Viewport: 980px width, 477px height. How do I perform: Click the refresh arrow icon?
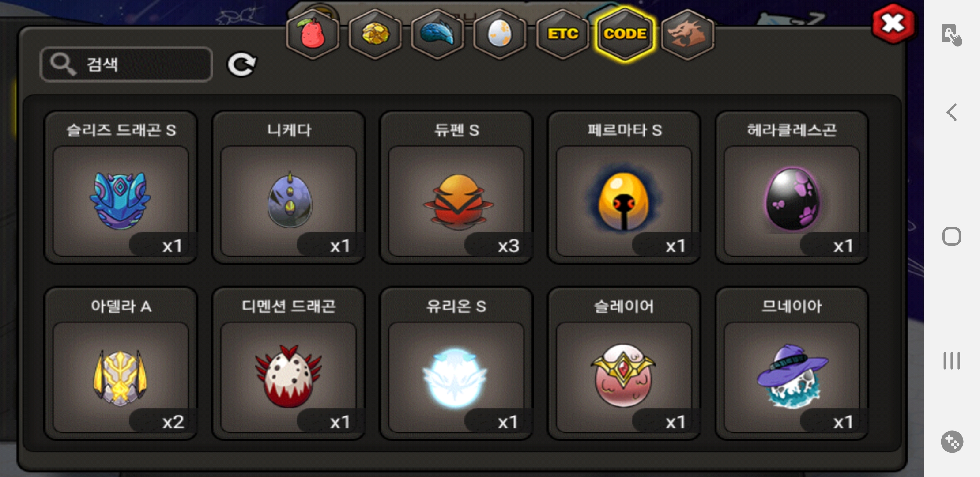241,65
